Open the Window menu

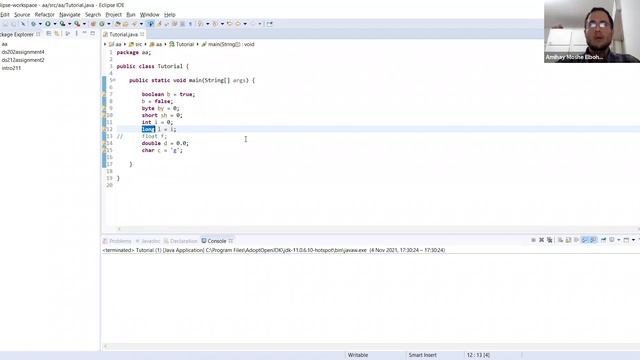click(149, 15)
